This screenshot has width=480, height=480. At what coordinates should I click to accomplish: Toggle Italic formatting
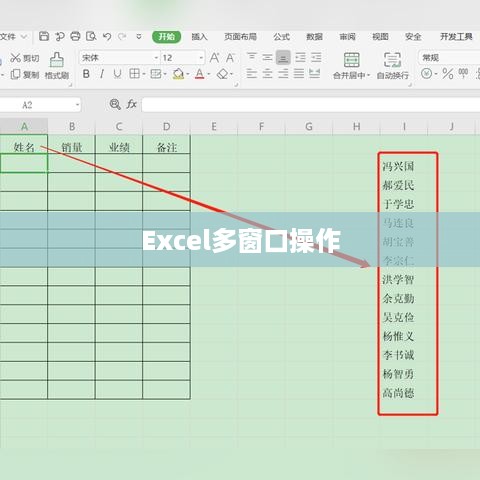click(102, 74)
